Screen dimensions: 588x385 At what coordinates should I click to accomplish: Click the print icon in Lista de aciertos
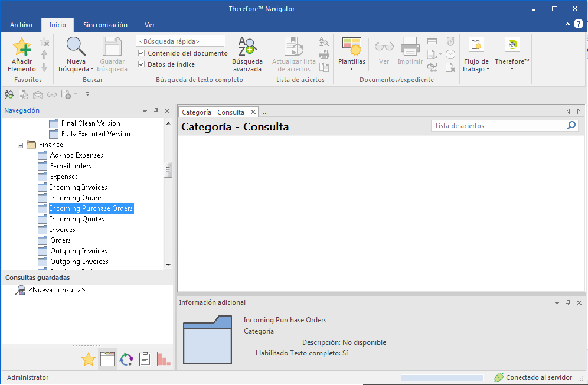[324, 54]
